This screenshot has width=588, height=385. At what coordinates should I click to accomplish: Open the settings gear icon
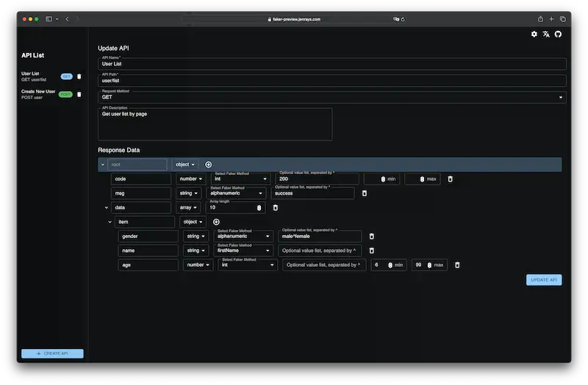coord(534,34)
